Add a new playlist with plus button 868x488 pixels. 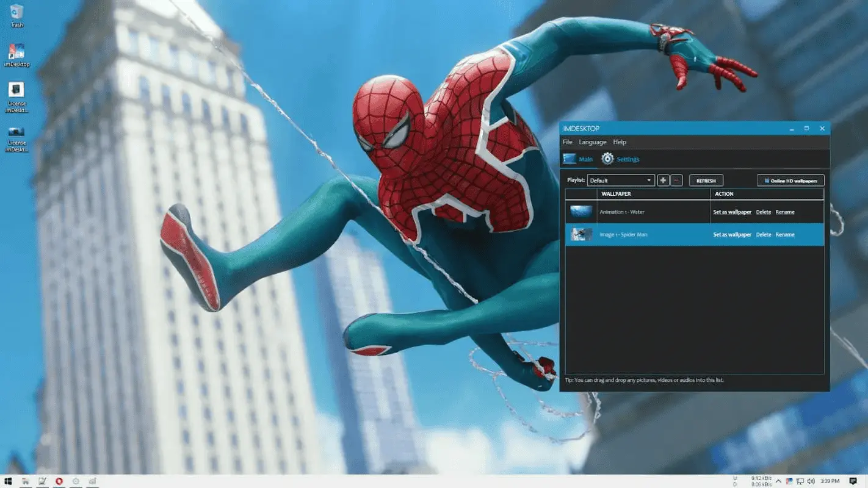coord(664,181)
